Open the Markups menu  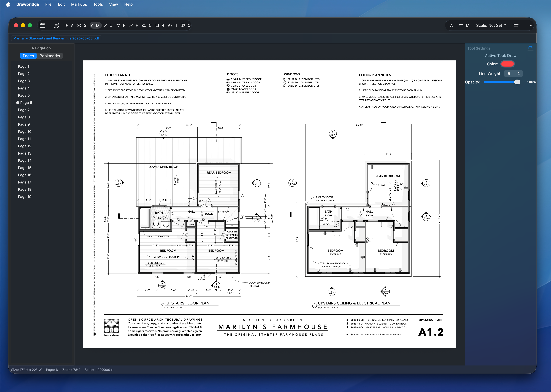pos(79,4)
